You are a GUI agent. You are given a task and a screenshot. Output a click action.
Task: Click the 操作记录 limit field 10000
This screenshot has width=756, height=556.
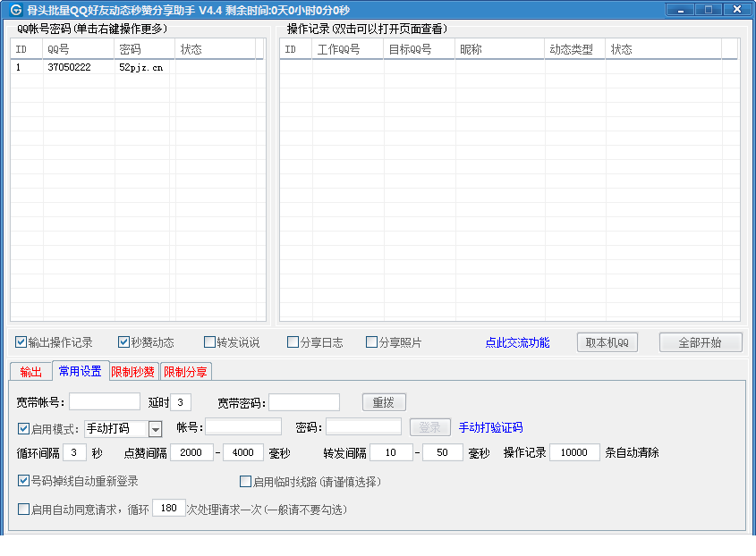[574, 452]
